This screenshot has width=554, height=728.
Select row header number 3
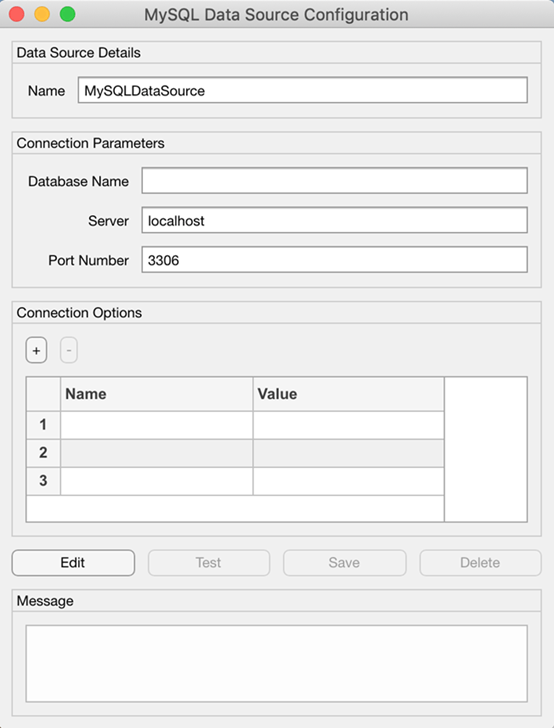pyautogui.click(x=43, y=481)
